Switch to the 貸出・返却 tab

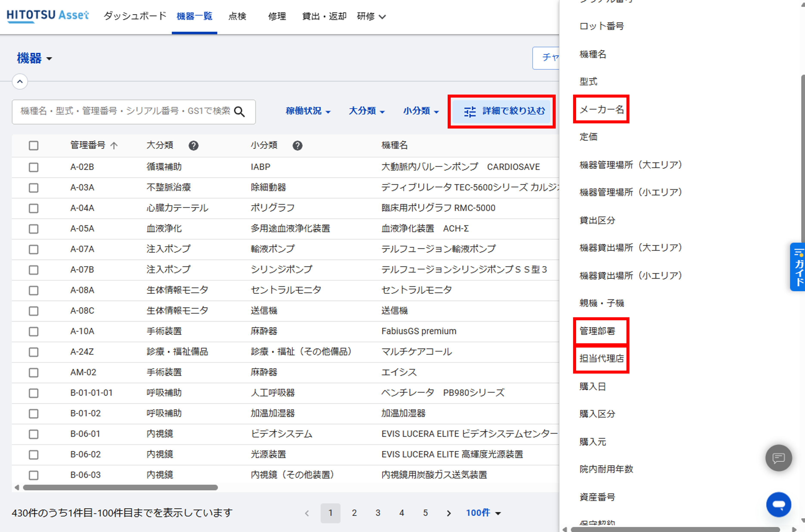click(x=324, y=16)
